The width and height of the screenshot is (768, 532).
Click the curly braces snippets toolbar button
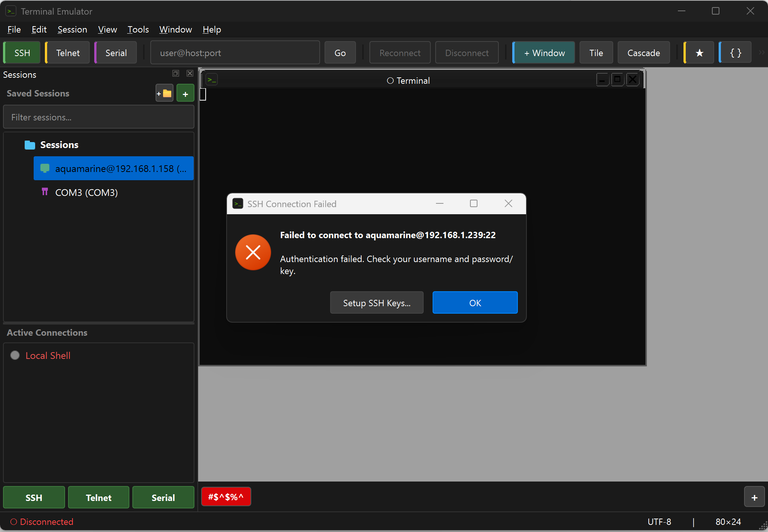pos(735,53)
